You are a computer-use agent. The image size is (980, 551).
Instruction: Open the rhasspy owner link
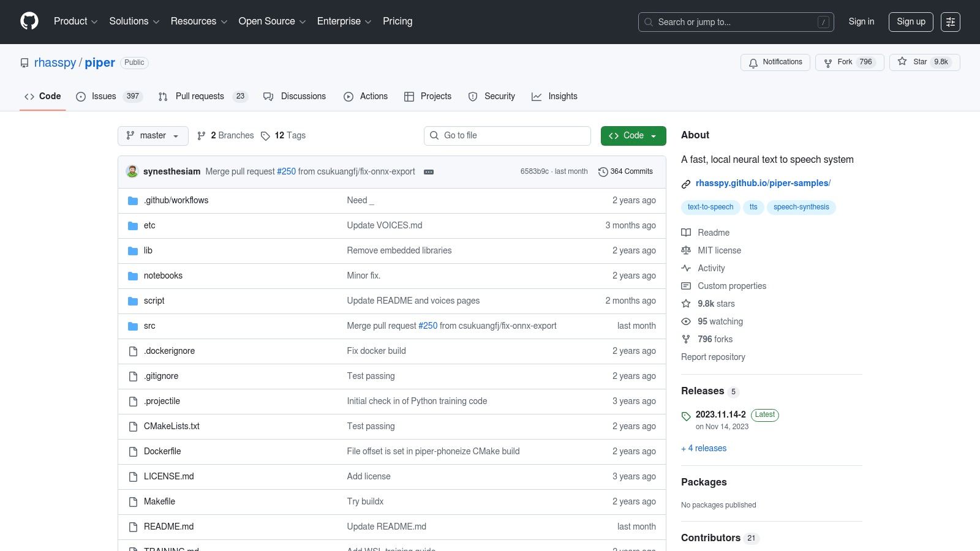(x=55, y=63)
